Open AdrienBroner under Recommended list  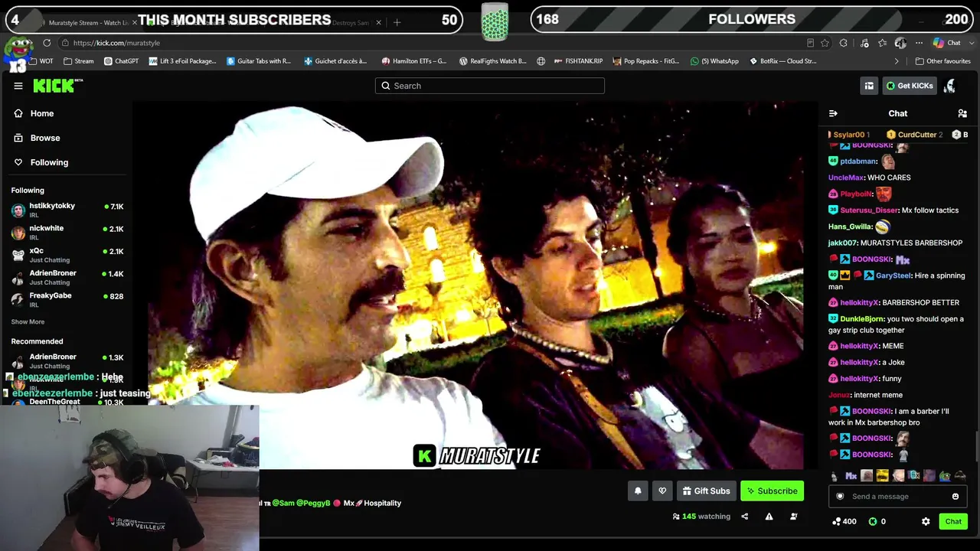point(67,360)
